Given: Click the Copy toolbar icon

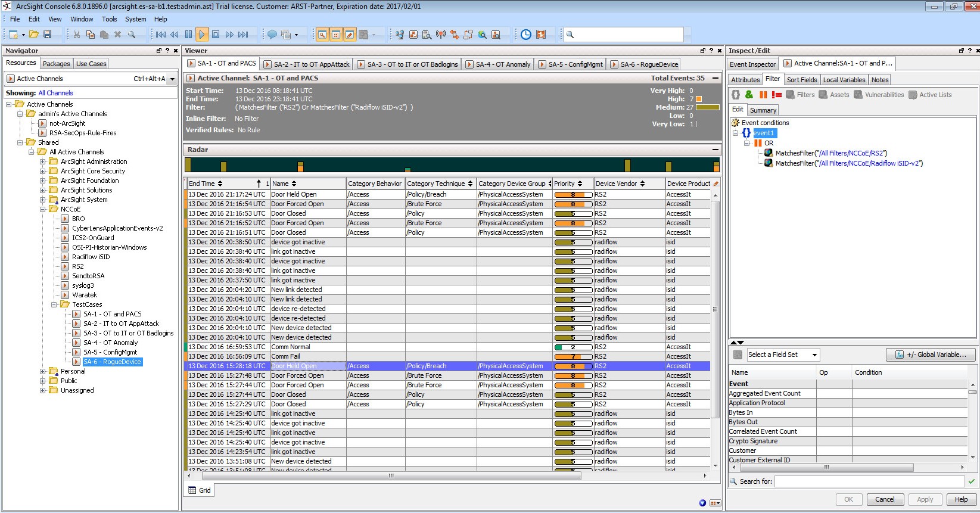Looking at the screenshot, I should [91, 35].
